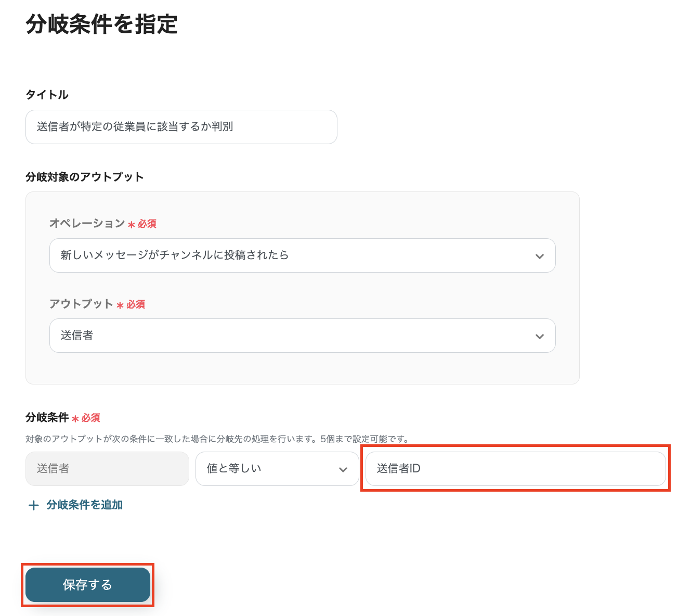Image resolution: width=678 pixels, height=616 pixels.
Task: Click inside the highlighted save button area
Action: (87, 585)
